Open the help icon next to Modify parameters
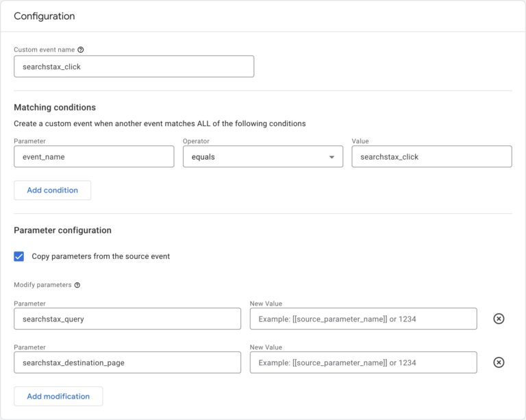The height and width of the screenshot is (420, 526). point(77,285)
